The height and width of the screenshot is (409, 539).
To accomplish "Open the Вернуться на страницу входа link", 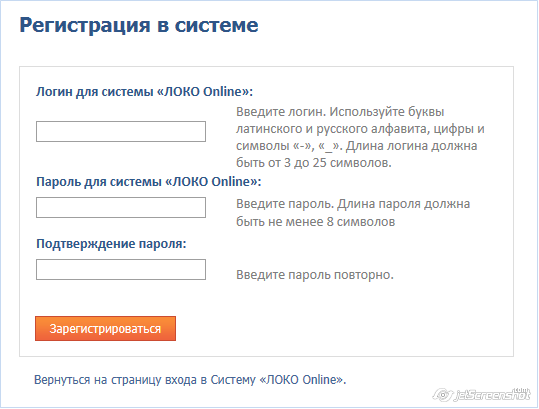I will [x=190, y=380].
